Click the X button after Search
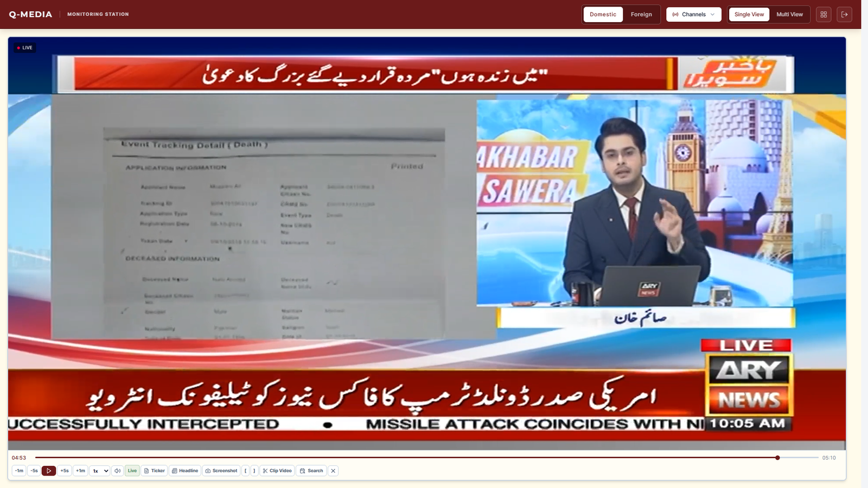 click(333, 471)
